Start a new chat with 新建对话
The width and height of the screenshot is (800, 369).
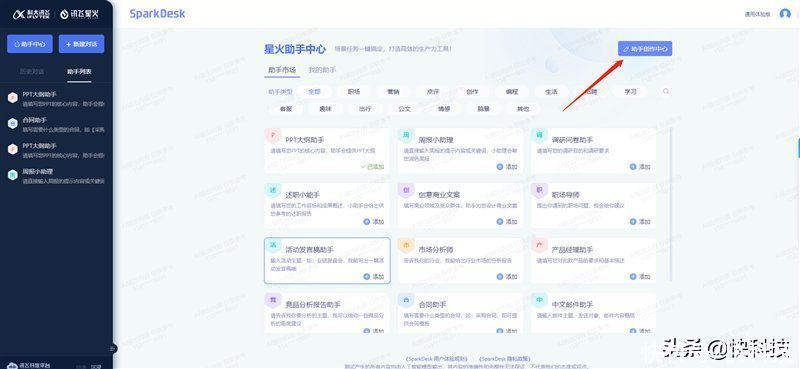[x=81, y=44]
